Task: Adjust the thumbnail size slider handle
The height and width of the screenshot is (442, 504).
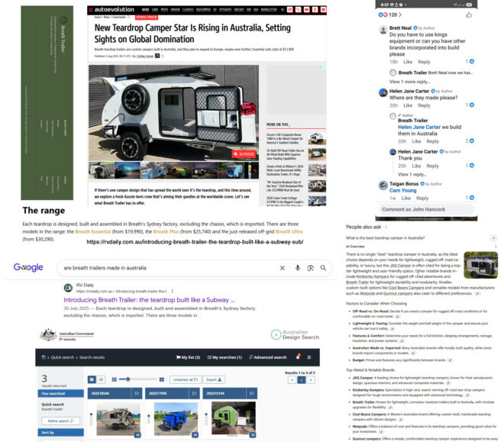Action: pos(128,379)
